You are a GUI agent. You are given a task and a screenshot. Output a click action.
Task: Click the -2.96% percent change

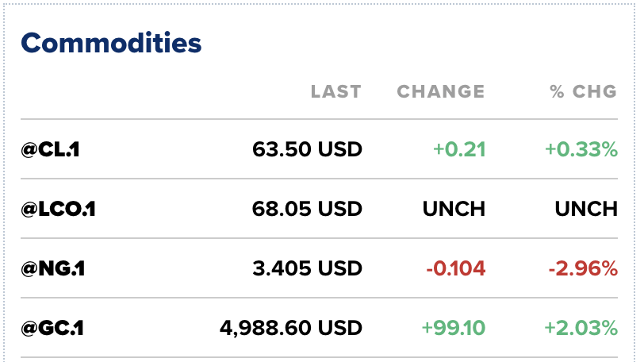click(581, 268)
